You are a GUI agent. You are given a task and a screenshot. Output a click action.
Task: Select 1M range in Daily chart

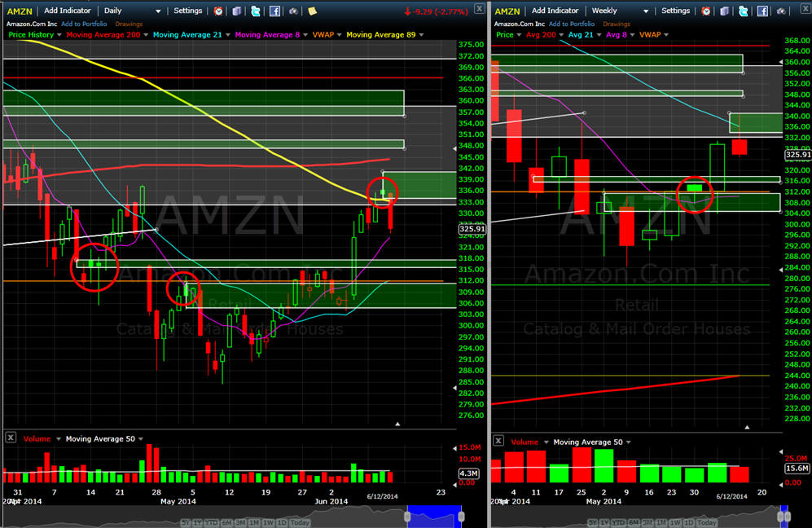(254, 522)
